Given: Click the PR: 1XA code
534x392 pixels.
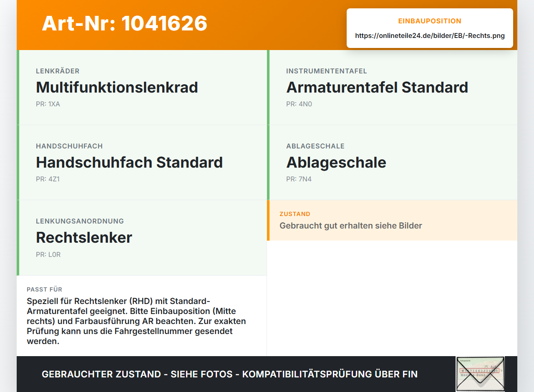Looking at the screenshot, I should coord(48,104).
